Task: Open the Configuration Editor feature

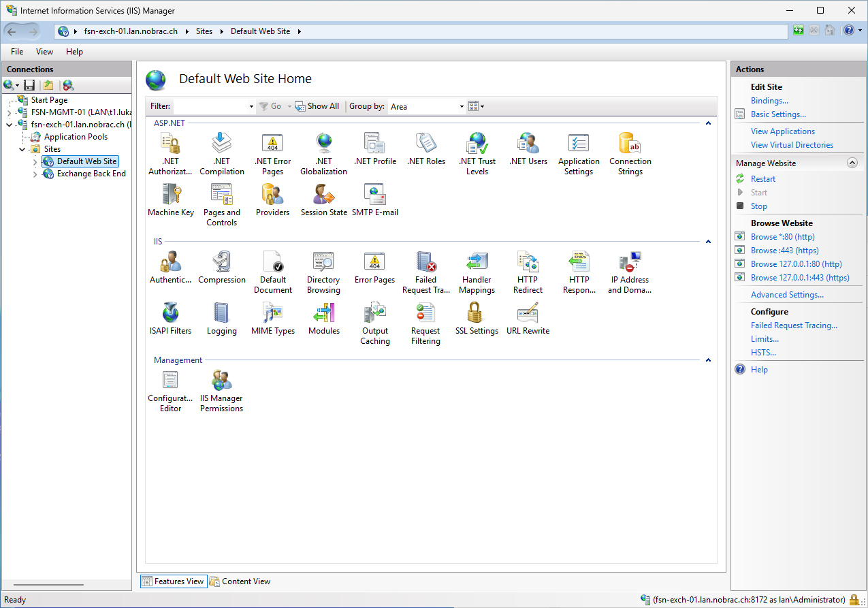Action: pyautogui.click(x=170, y=391)
